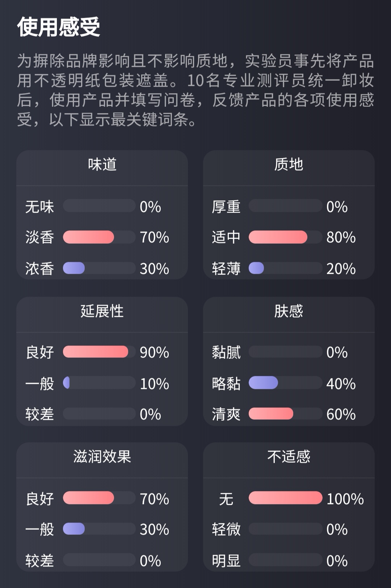This screenshot has height=588, width=391.
Task: Tap the 黏腻 row label
Action: pyautogui.click(x=226, y=352)
